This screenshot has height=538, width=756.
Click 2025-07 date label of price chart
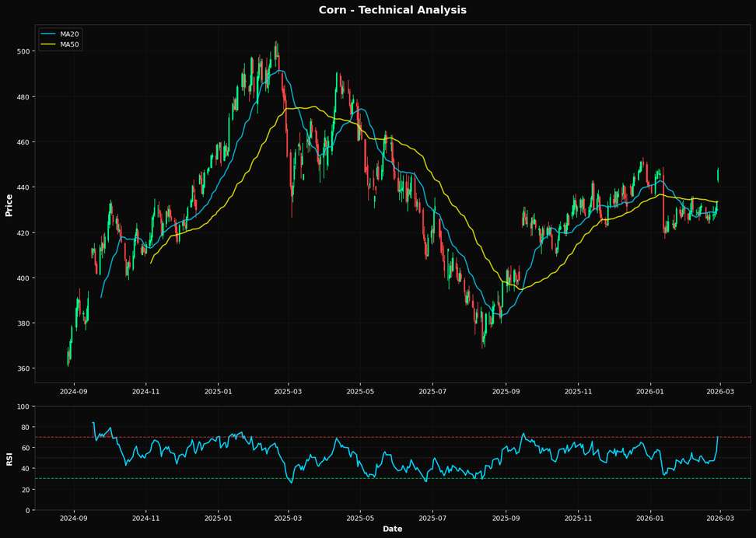432,391
